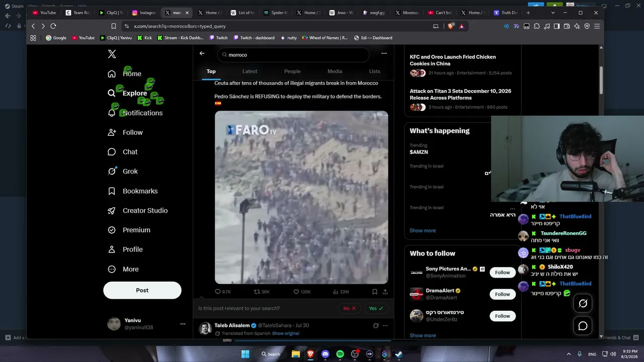
Task: Mark post as relevant with Yes
Action: (376, 308)
